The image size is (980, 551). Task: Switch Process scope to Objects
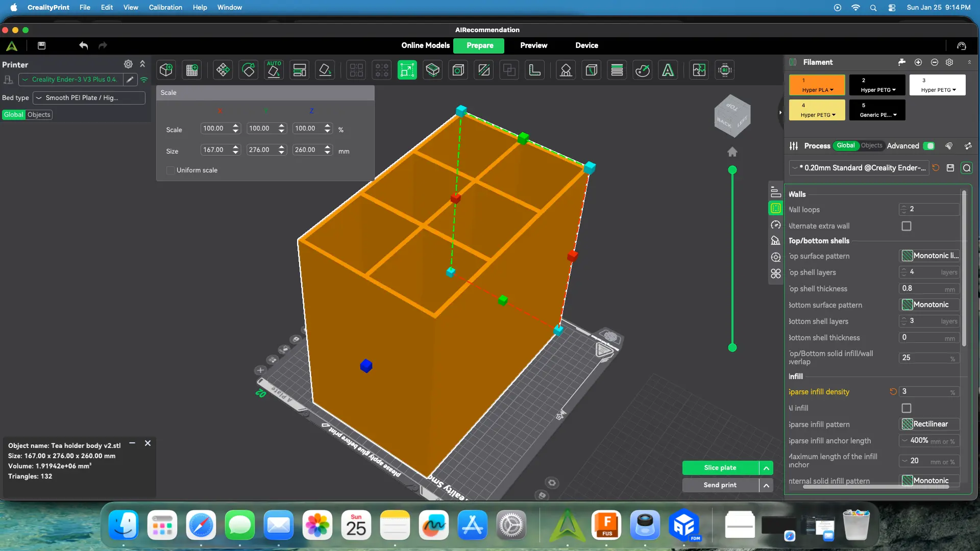[x=872, y=146]
